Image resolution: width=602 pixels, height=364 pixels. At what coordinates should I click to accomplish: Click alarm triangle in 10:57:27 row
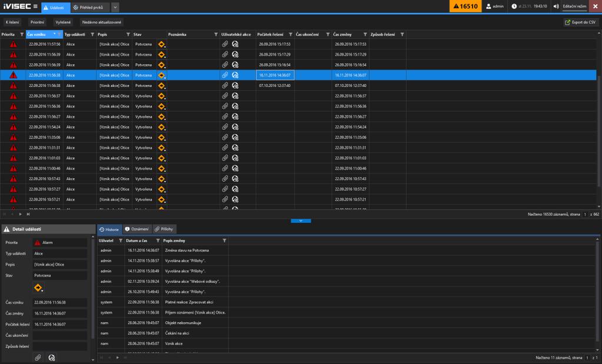14,189
